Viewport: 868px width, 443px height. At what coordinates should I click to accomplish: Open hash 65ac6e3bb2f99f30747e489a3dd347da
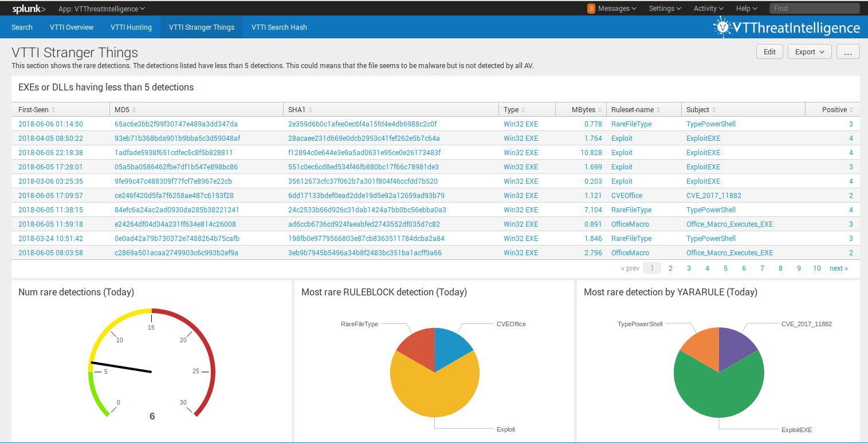point(176,124)
